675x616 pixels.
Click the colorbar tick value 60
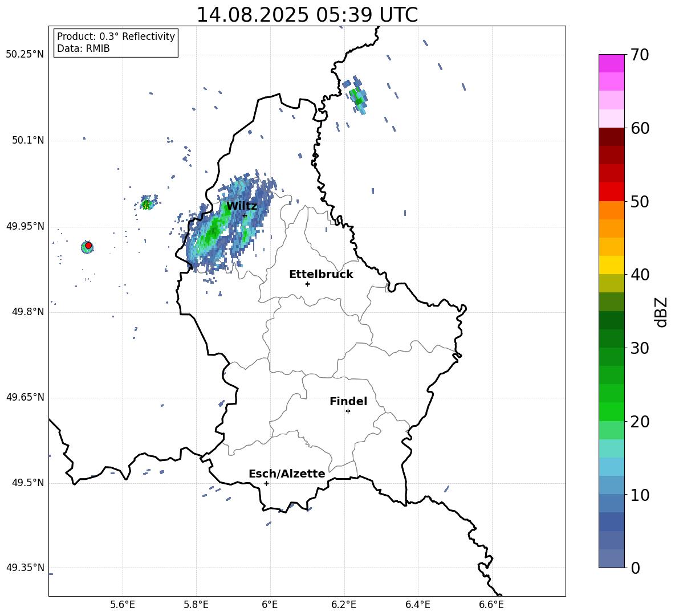(x=640, y=128)
